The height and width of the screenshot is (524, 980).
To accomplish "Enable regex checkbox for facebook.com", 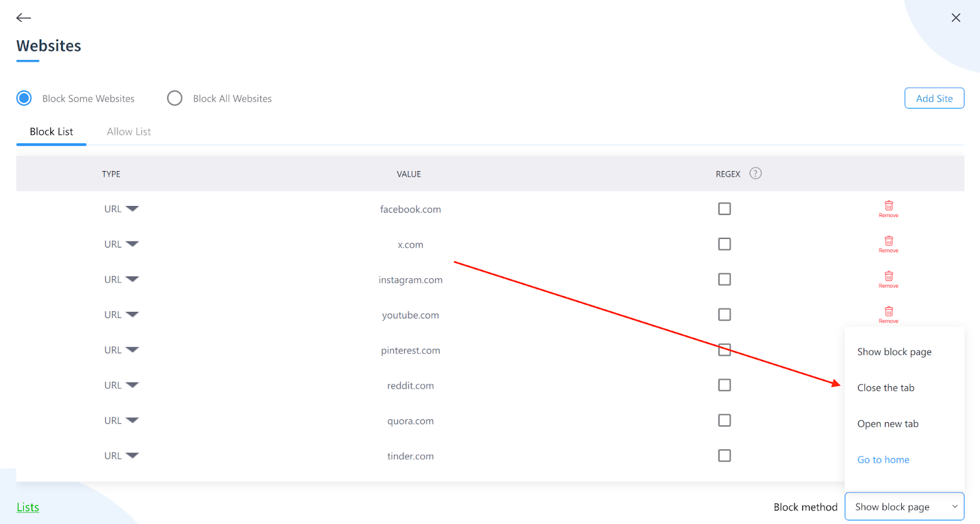I will (x=725, y=209).
